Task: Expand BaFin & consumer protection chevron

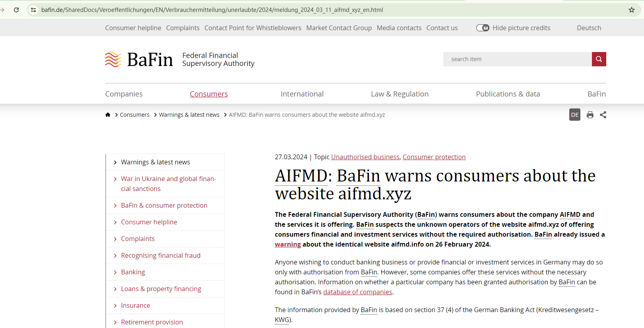Action: pyautogui.click(x=115, y=206)
